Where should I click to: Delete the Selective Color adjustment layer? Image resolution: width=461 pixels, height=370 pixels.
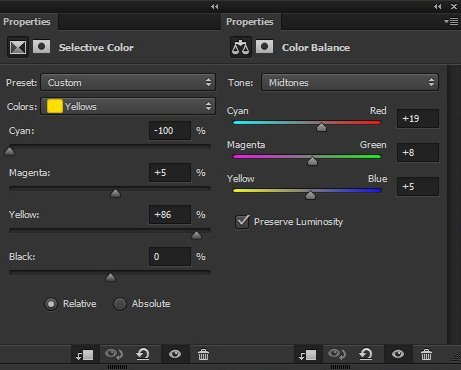coord(203,355)
